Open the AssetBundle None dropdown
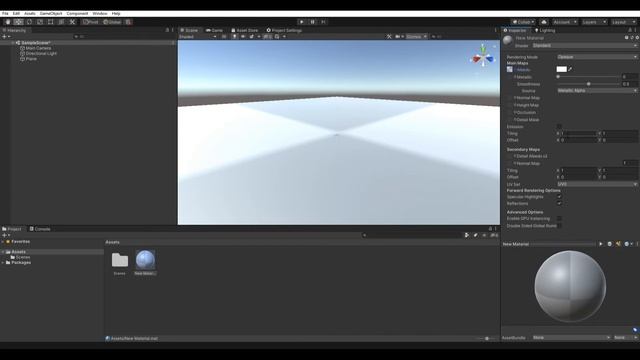 [571, 338]
